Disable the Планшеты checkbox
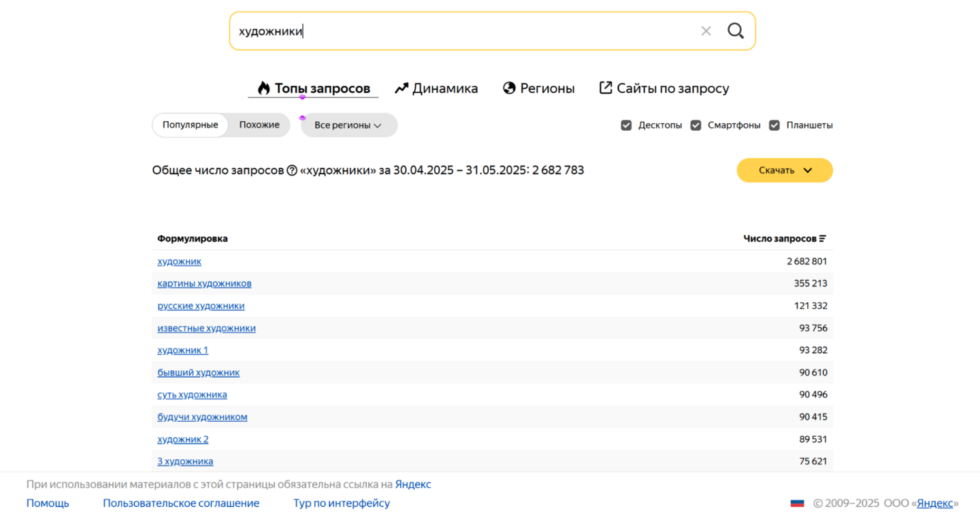980x513 pixels. [774, 125]
